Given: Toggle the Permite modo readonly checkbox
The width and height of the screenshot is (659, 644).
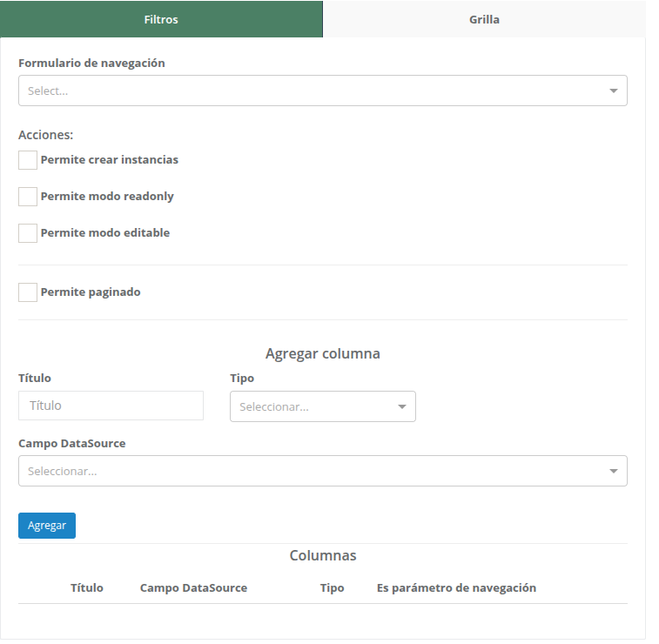Looking at the screenshot, I should [28, 197].
